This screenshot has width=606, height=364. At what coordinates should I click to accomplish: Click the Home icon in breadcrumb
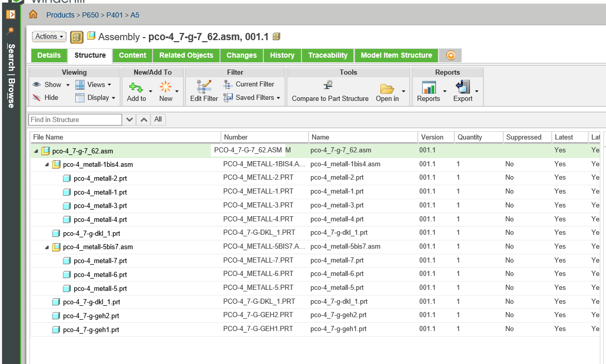coord(33,14)
